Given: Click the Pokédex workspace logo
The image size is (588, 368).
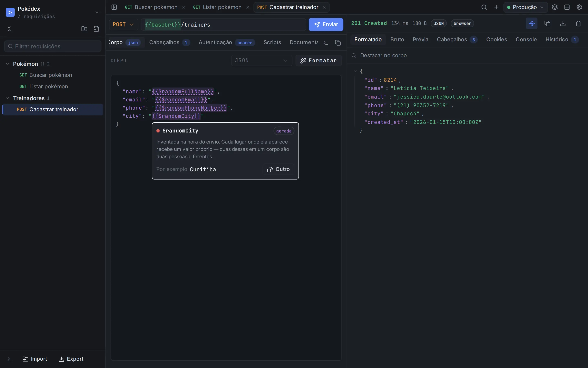Looking at the screenshot, I should [10, 12].
